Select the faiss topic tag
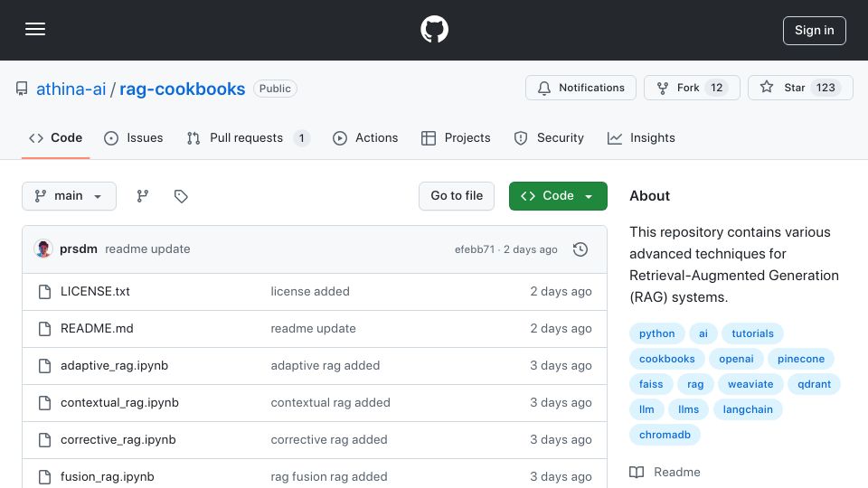 [651, 385]
